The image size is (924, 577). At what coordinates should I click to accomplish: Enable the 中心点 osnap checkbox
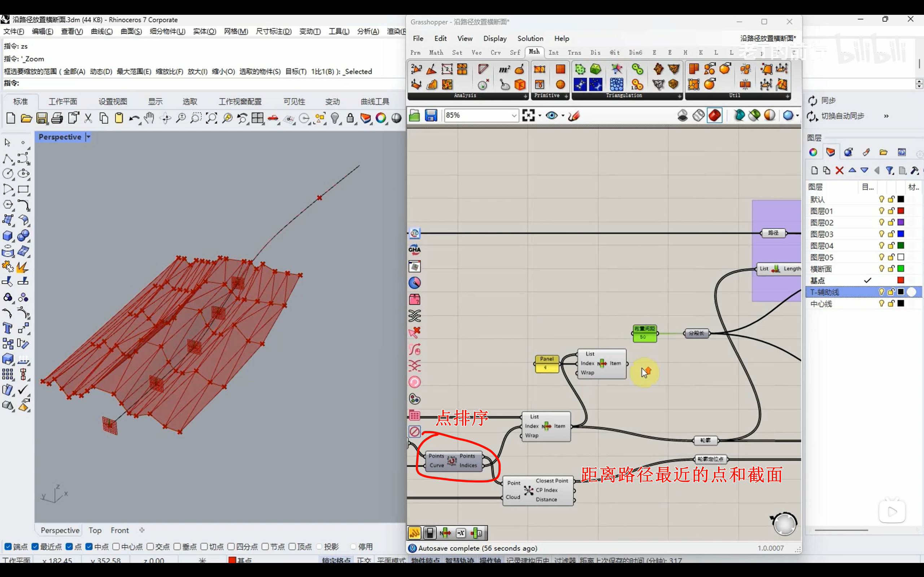(x=117, y=546)
